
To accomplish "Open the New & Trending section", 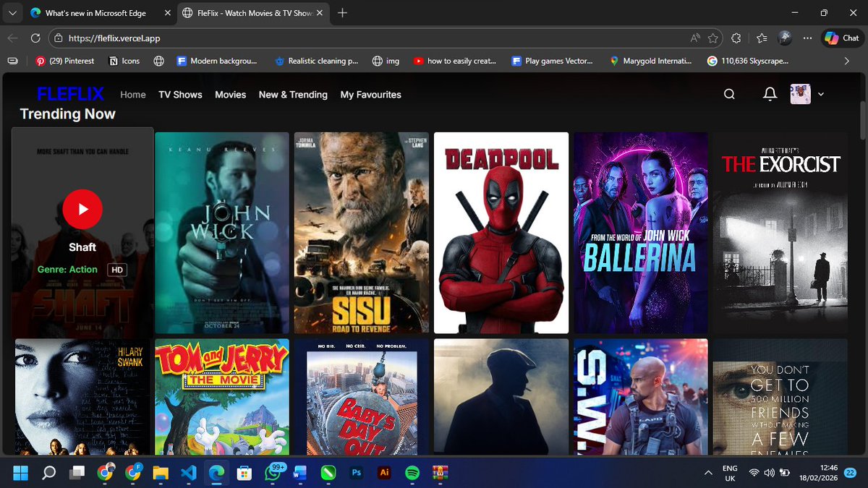I will 293,95.
